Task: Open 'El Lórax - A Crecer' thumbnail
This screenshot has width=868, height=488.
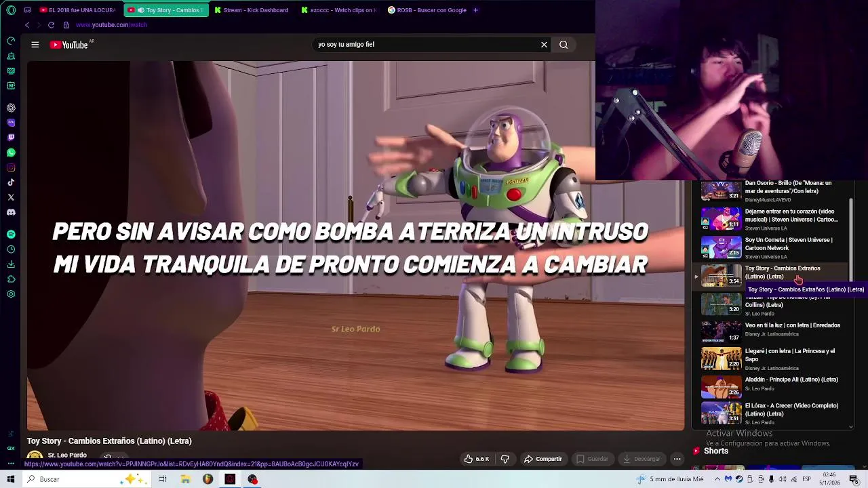Action: tap(721, 413)
